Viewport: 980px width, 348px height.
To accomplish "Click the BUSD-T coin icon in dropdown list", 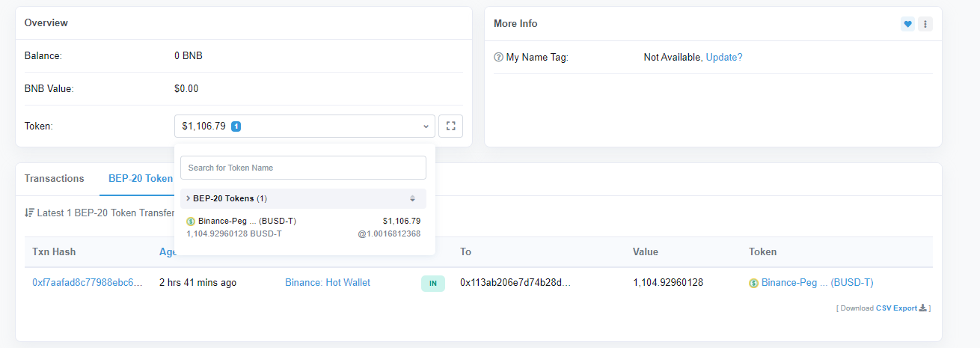I will pyautogui.click(x=191, y=222).
